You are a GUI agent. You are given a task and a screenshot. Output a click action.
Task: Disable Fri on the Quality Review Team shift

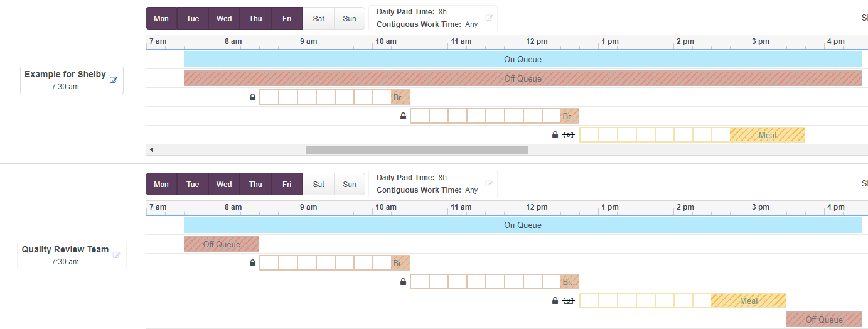coord(287,185)
